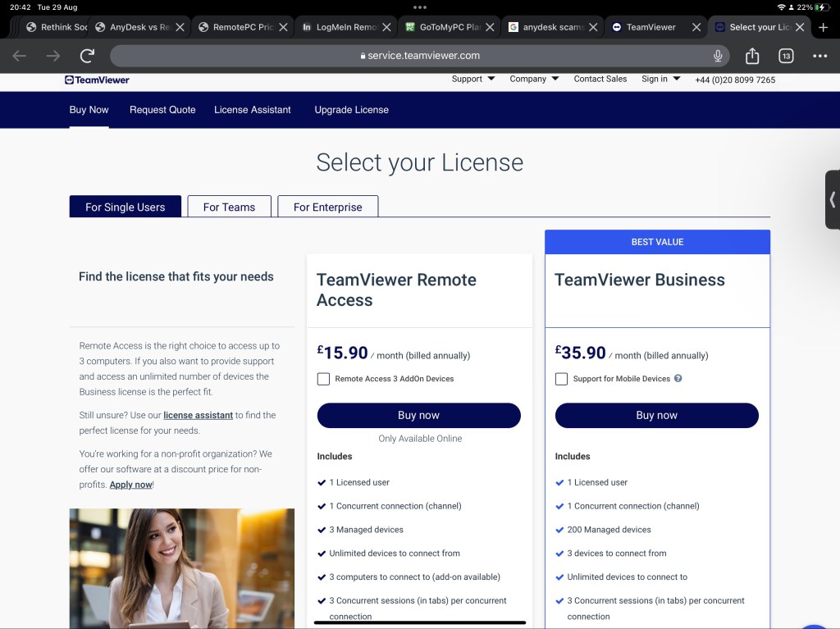
Task: Click the TeamViewer logo in header
Action: click(x=97, y=80)
